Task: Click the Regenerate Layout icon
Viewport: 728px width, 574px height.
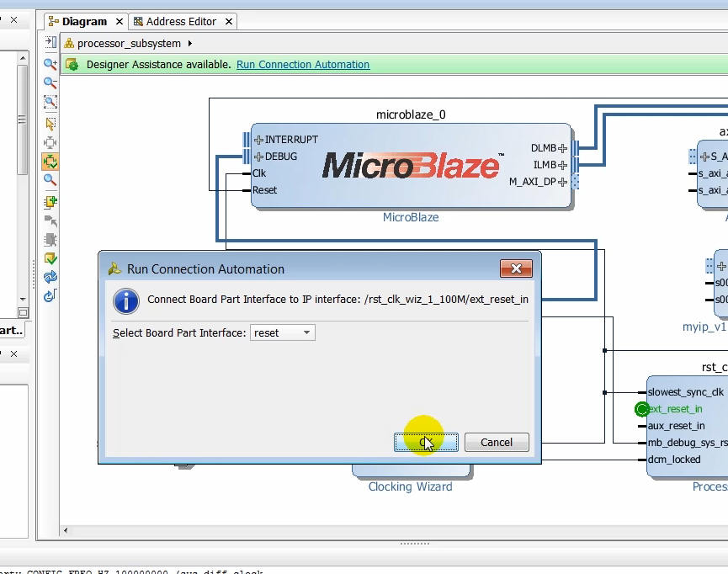Action: tap(50, 277)
